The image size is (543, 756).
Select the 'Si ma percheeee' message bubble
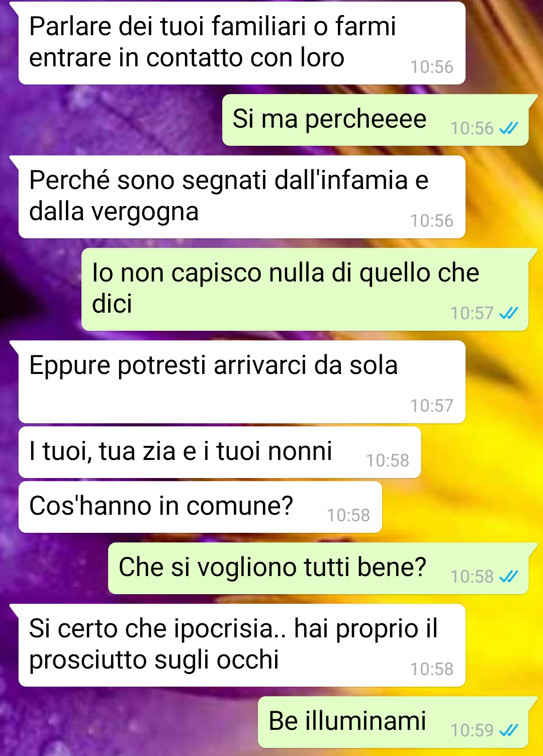[376, 120]
